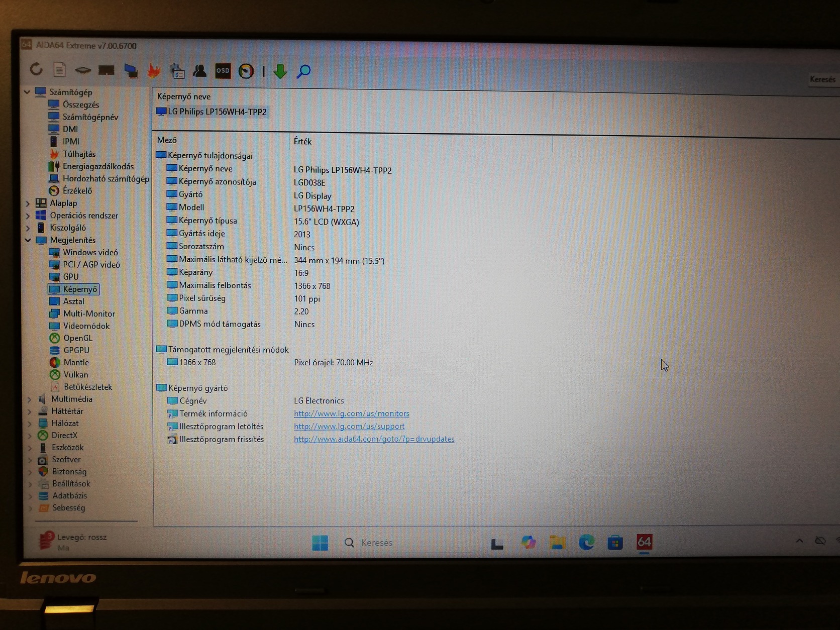Click the user silhouette toolbar icon
Image resolution: width=840 pixels, height=630 pixels.
click(x=199, y=71)
